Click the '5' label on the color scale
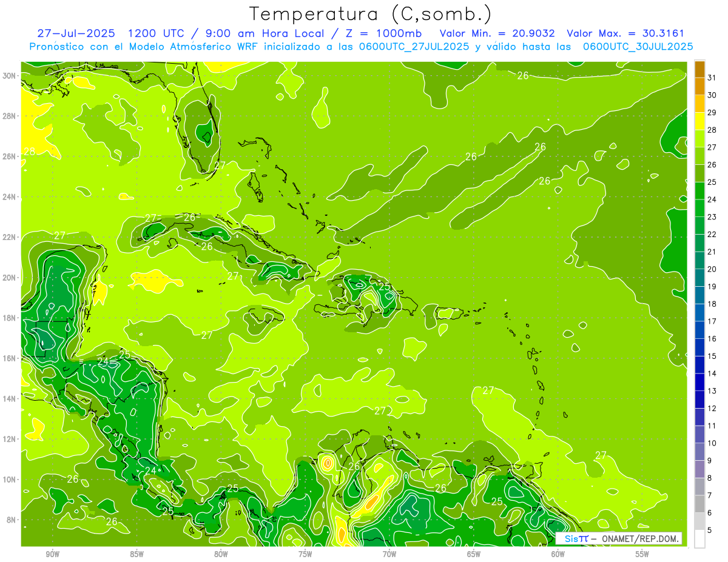728x562 pixels. [710, 530]
